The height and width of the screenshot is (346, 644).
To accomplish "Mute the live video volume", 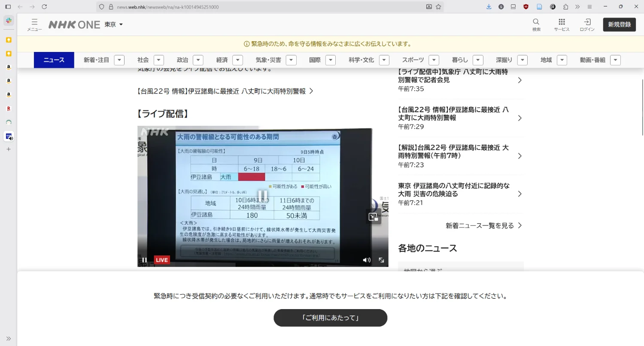I will tap(366, 260).
